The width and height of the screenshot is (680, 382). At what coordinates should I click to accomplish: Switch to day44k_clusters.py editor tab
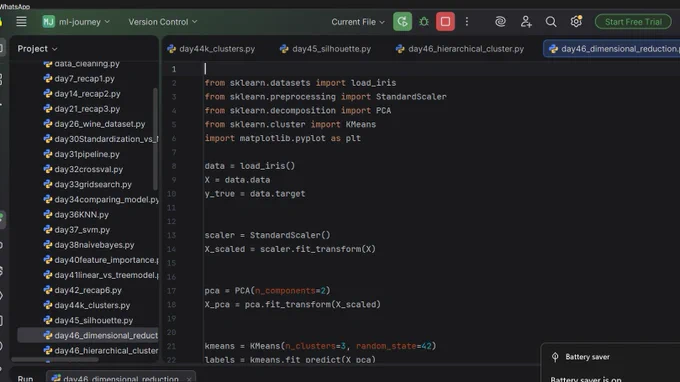point(211,49)
